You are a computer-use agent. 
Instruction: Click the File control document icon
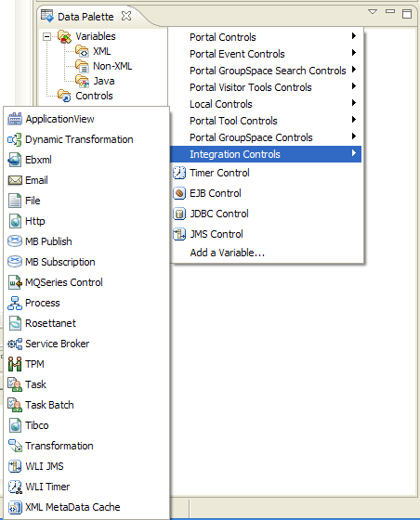(15, 201)
